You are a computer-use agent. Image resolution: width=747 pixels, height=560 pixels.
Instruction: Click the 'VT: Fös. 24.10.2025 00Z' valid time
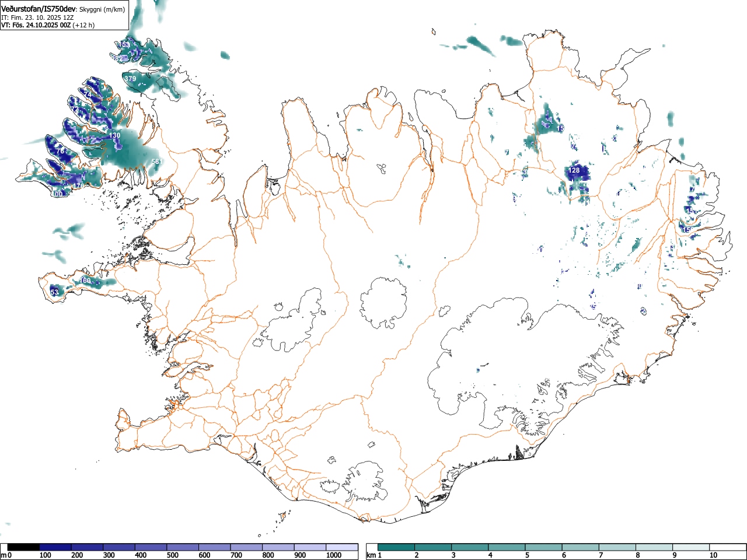tap(36, 25)
